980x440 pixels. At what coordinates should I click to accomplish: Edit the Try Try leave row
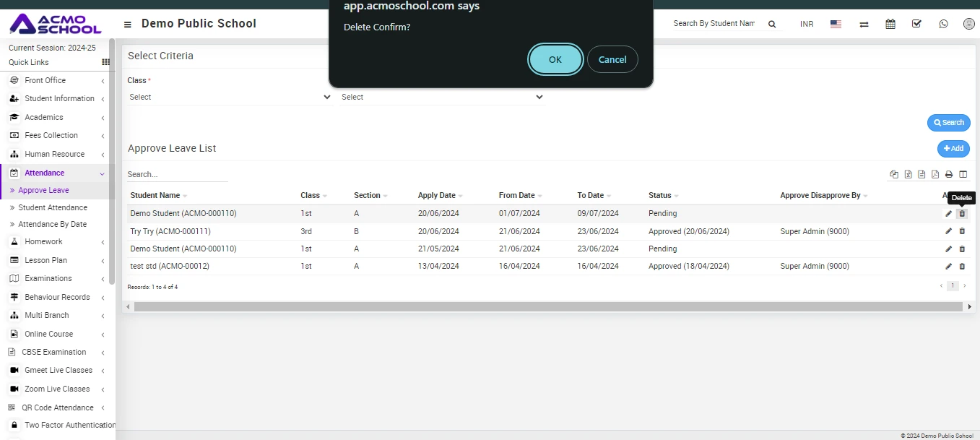(x=948, y=231)
